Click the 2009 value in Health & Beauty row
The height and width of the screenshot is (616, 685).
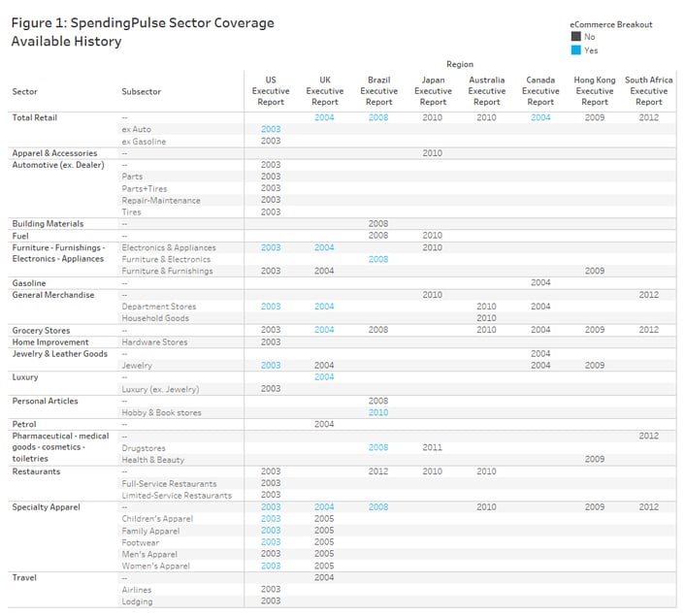coord(595,459)
